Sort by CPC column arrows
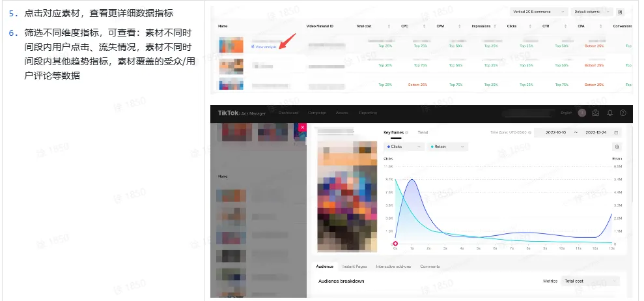 click(x=425, y=26)
